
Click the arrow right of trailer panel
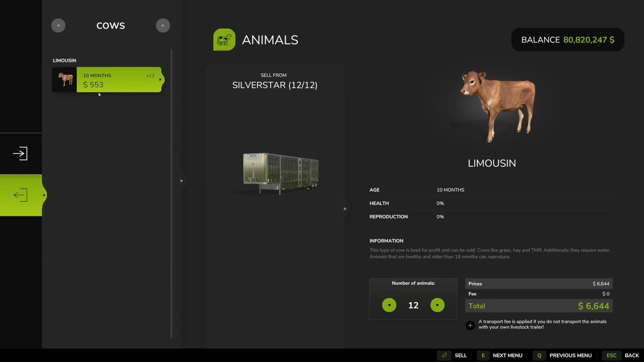click(x=345, y=209)
